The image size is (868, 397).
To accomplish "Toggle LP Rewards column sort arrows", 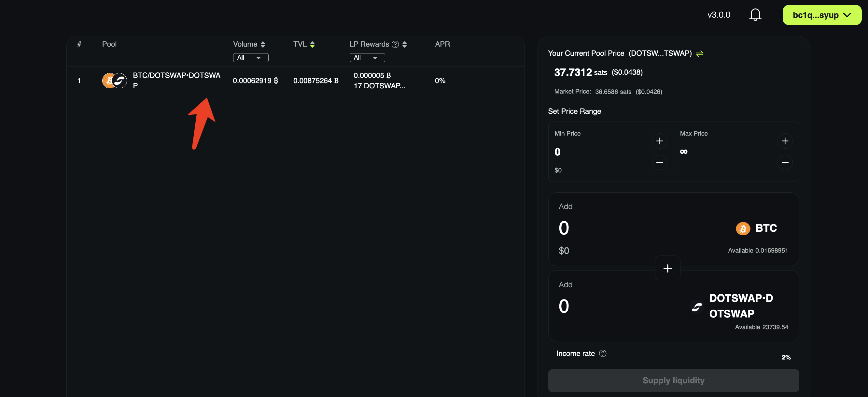I will 404,44.
